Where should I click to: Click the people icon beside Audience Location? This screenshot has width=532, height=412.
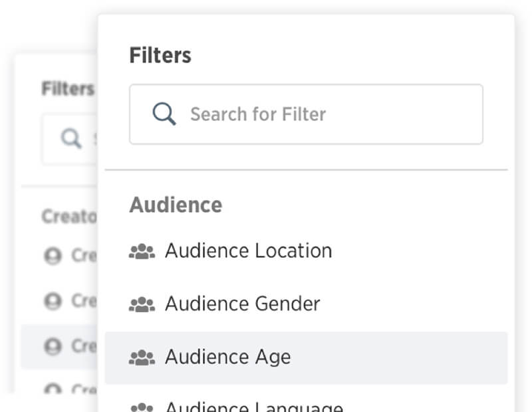point(142,251)
